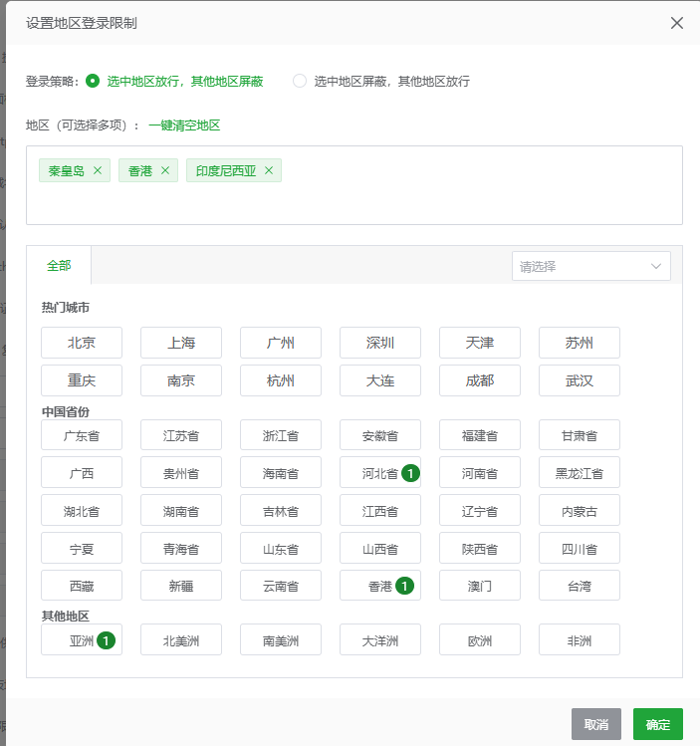Viewport: 700px width, 746px height.
Task: Select 云南省 in province list
Action: 281,586
